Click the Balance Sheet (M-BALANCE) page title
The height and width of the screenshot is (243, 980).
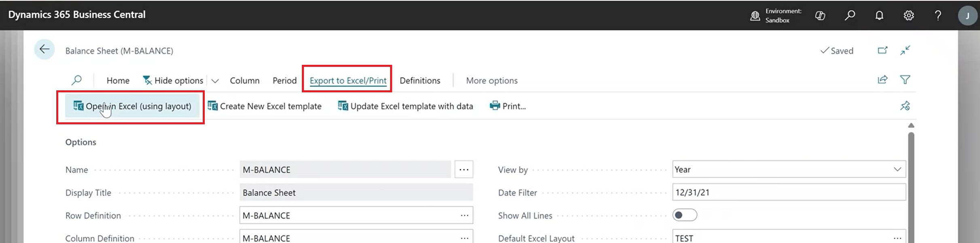pos(119,51)
